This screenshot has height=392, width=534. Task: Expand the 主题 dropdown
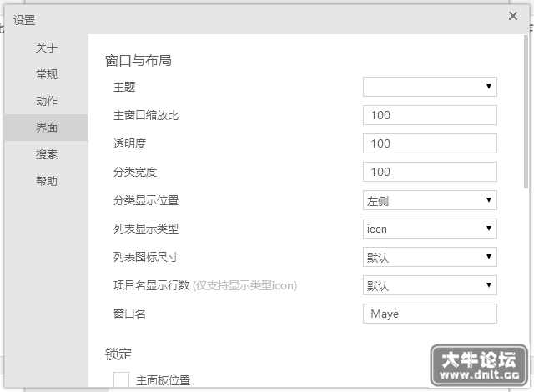tap(430, 87)
